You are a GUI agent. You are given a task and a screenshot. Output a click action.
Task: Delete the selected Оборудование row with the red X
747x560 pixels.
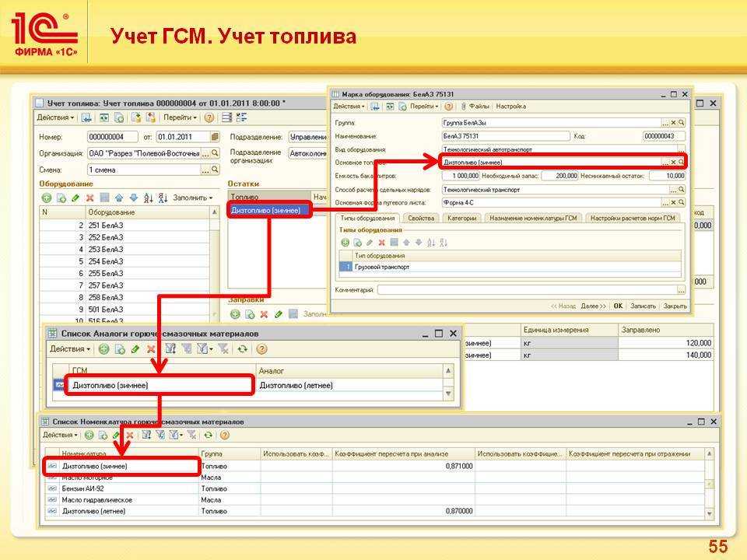[89, 198]
